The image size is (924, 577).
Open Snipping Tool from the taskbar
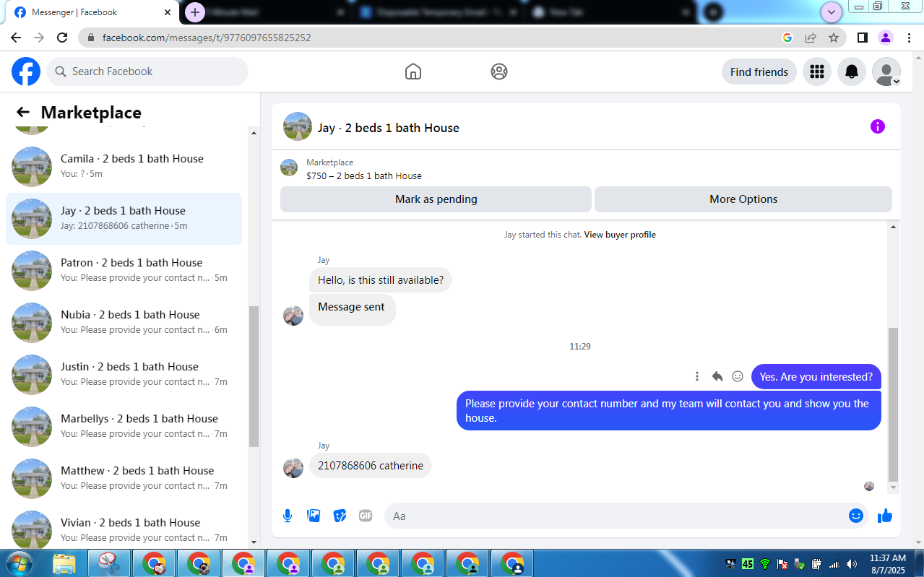pos(109,563)
